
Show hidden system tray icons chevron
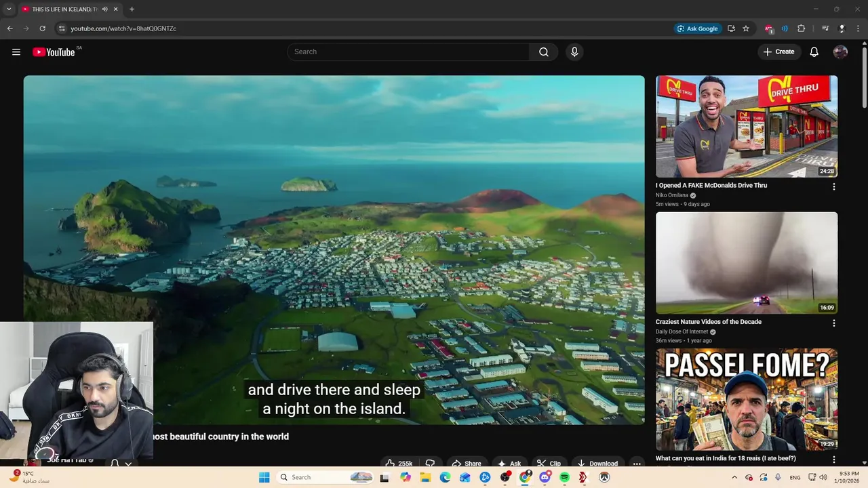click(x=734, y=477)
